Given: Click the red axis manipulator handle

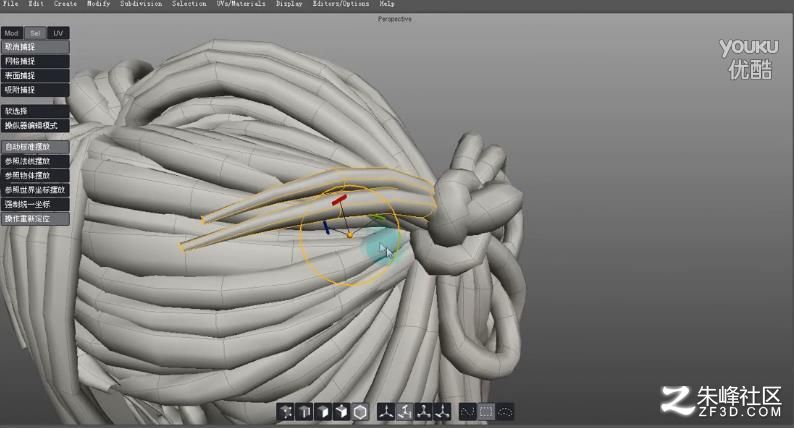Looking at the screenshot, I should 339,200.
